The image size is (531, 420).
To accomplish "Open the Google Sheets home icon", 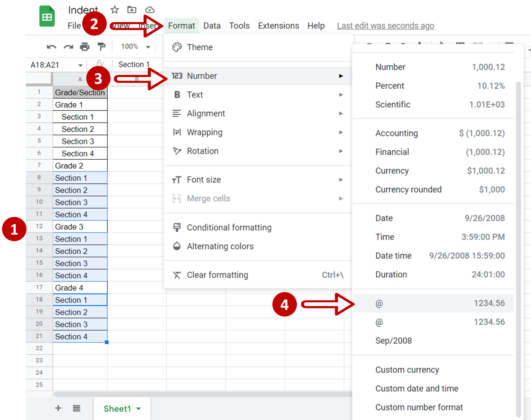I will (47, 17).
